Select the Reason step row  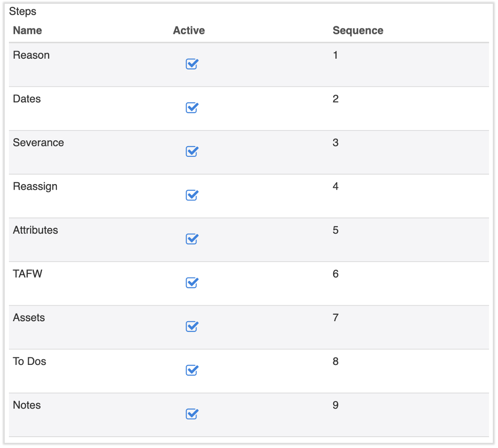point(31,55)
